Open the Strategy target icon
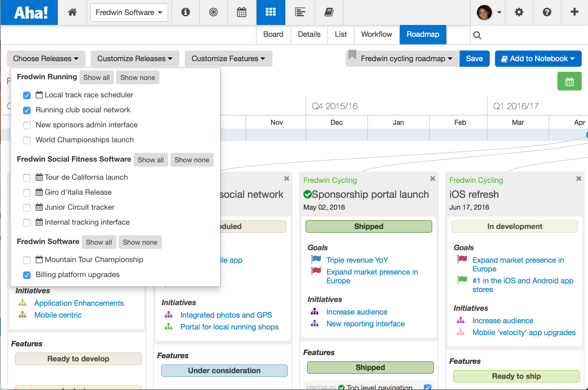 [213, 12]
